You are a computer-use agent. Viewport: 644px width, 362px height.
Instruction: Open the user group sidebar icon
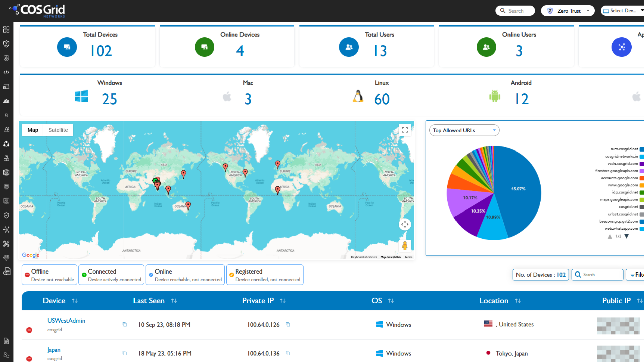[x=6, y=101]
